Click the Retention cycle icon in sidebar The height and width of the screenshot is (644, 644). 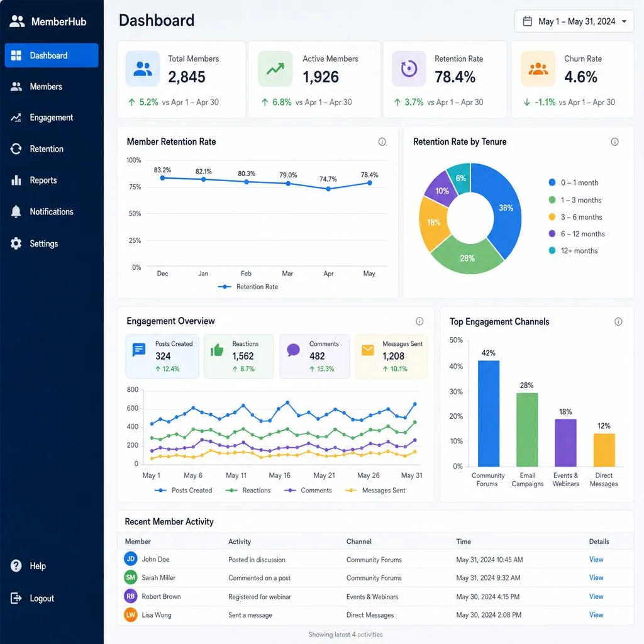click(16, 149)
